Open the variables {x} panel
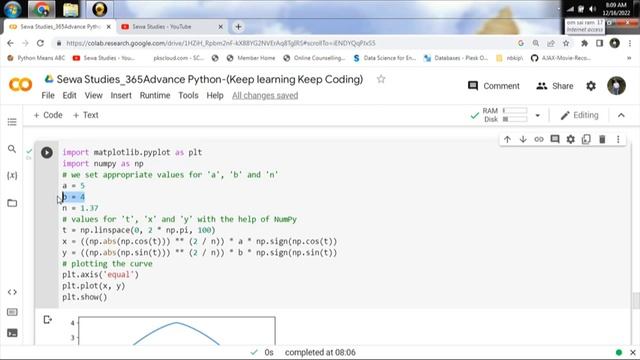This screenshot has width=640, height=360. [x=12, y=176]
